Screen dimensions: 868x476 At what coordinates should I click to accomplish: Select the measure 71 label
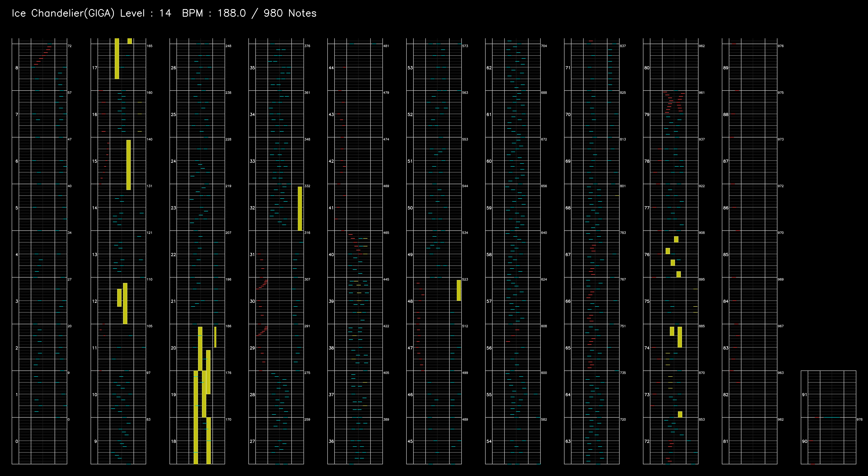(x=568, y=68)
